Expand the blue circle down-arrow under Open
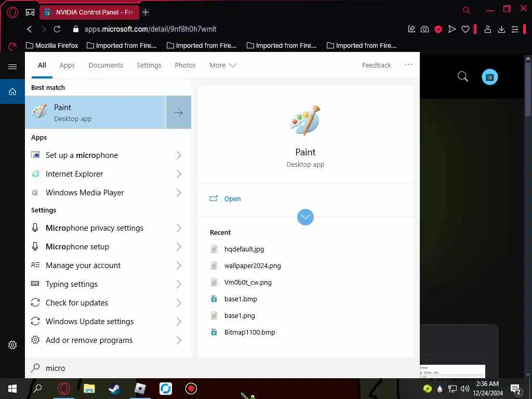This screenshot has width=532, height=399. click(305, 217)
